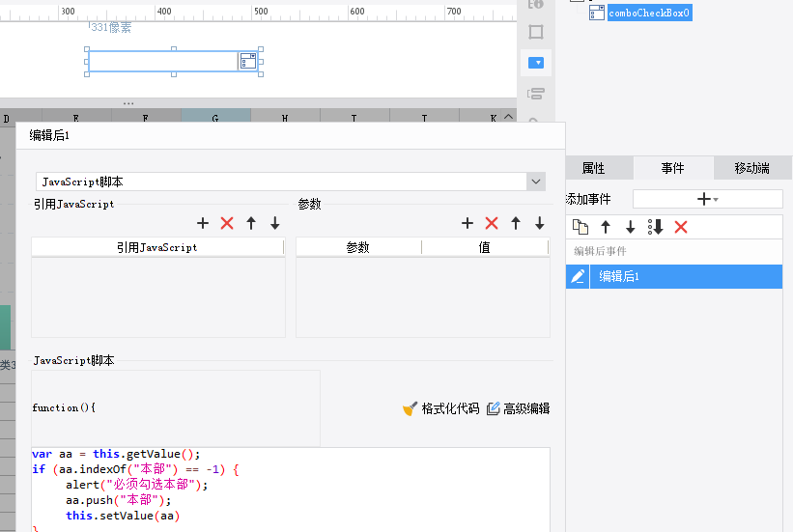The image size is (793, 532).
Task: Click the 格式化代码 button
Action: pyautogui.click(x=440, y=408)
